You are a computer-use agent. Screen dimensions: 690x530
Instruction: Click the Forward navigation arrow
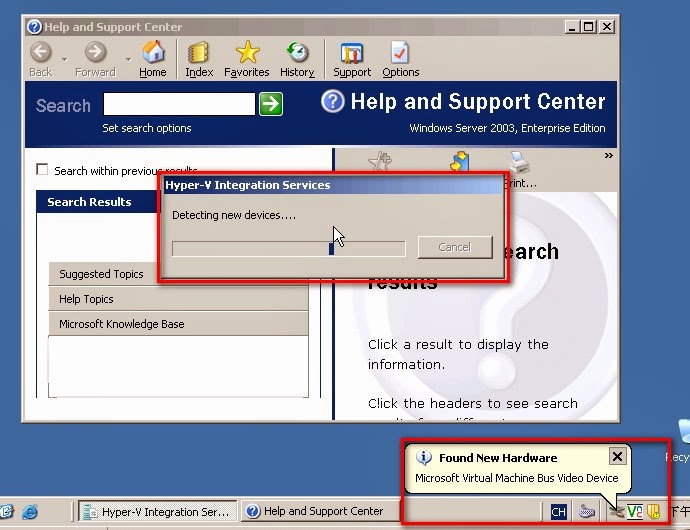95,59
